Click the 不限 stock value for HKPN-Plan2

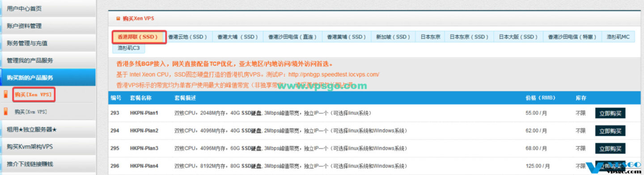[x=580, y=131]
